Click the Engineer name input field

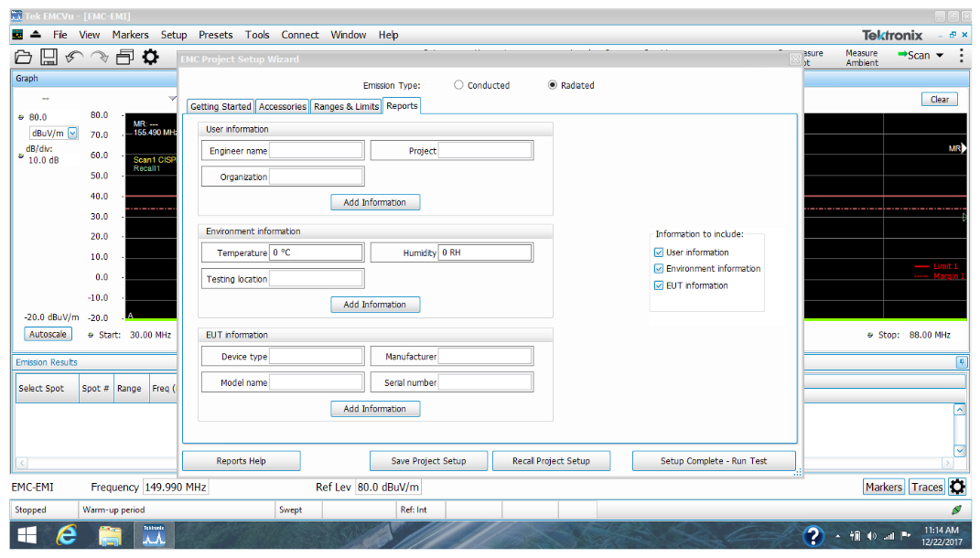[x=316, y=151]
